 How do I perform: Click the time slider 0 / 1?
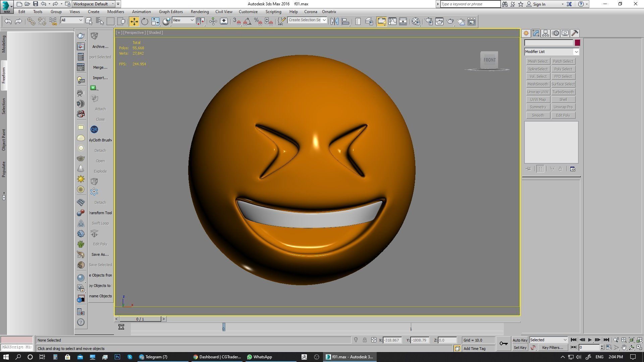point(140,319)
